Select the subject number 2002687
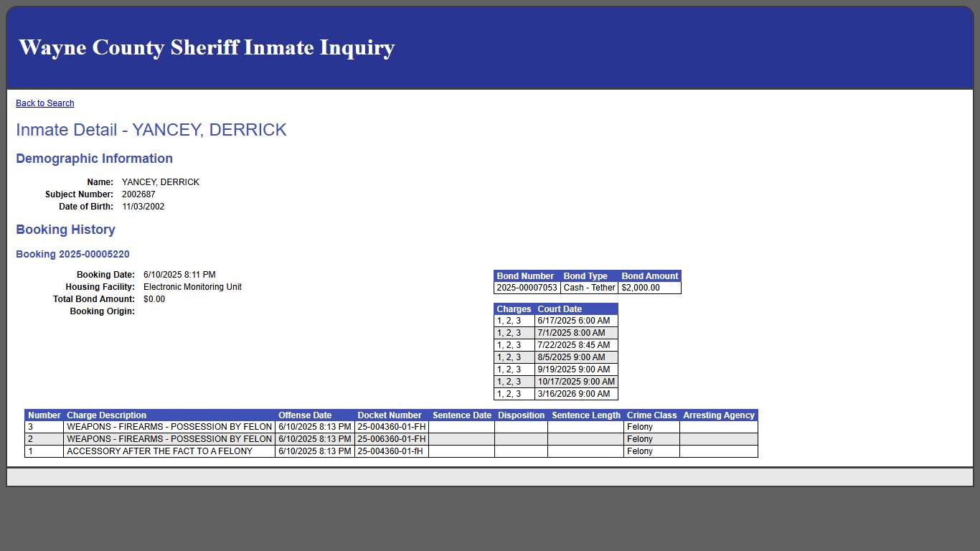 [x=138, y=194]
